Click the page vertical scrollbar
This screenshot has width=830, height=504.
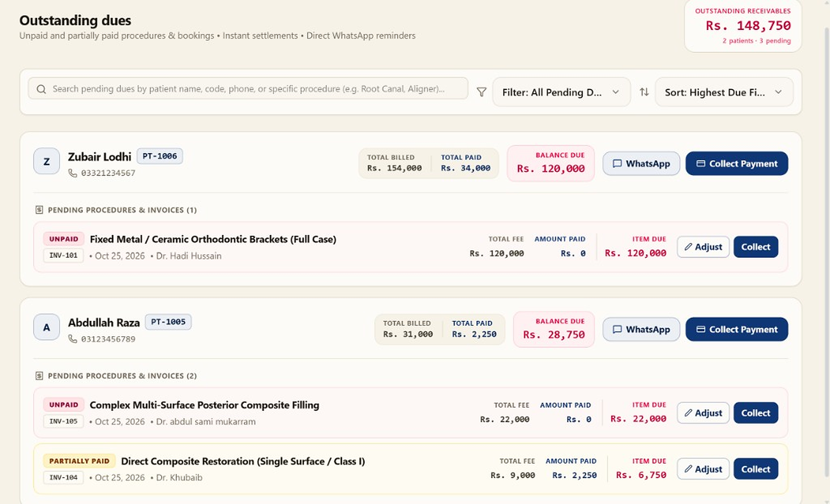point(827,252)
